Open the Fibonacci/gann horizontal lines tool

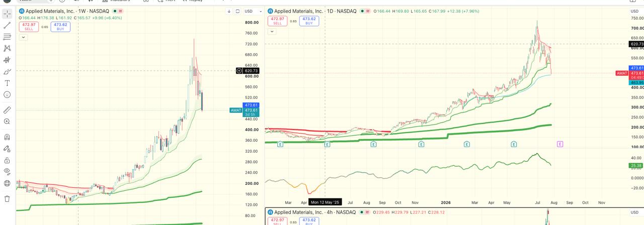tap(7, 37)
